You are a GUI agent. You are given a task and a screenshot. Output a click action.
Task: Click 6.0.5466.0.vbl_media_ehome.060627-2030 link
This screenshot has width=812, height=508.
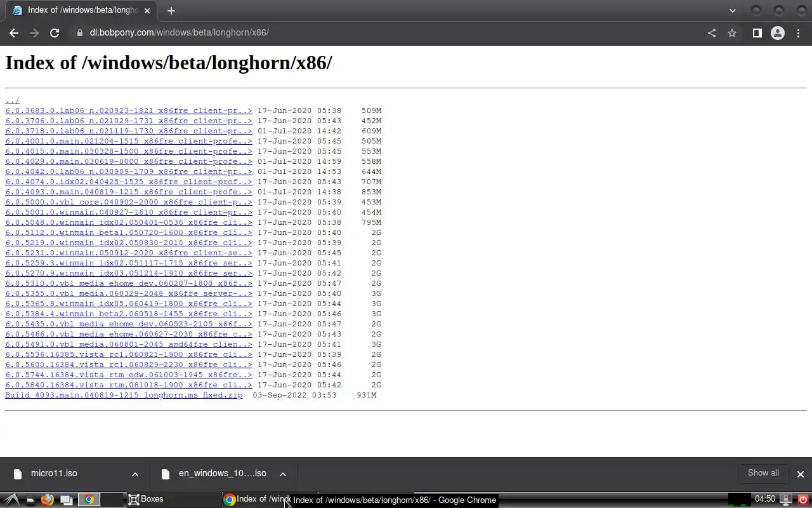(x=129, y=334)
